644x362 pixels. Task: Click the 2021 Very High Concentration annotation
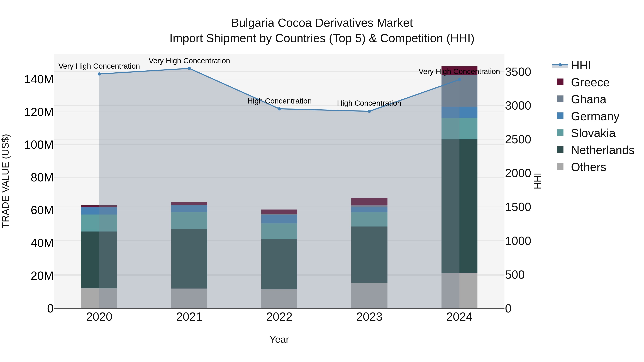click(189, 61)
